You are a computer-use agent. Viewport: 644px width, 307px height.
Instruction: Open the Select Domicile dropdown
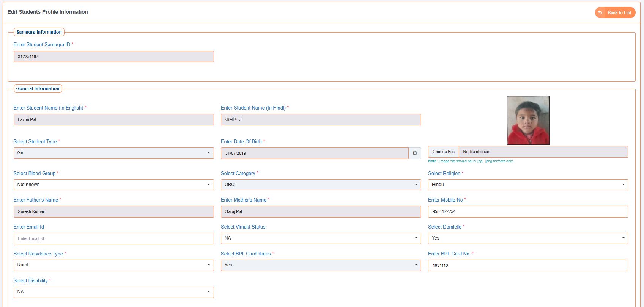click(x=528, y=238)
